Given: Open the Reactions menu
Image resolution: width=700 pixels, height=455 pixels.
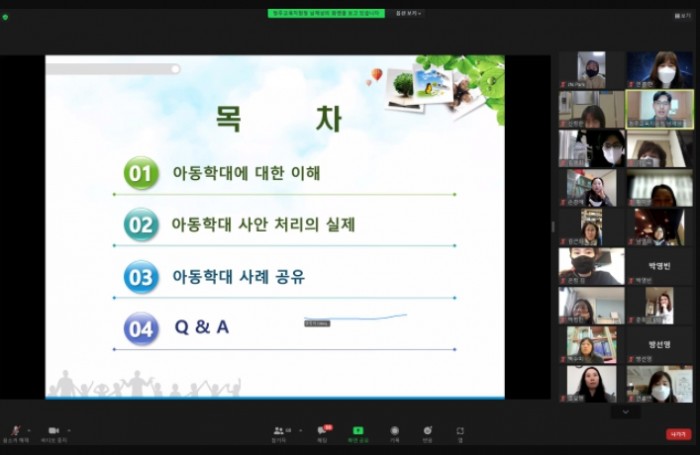Looking at the screenshot, I should pos(427,431).
